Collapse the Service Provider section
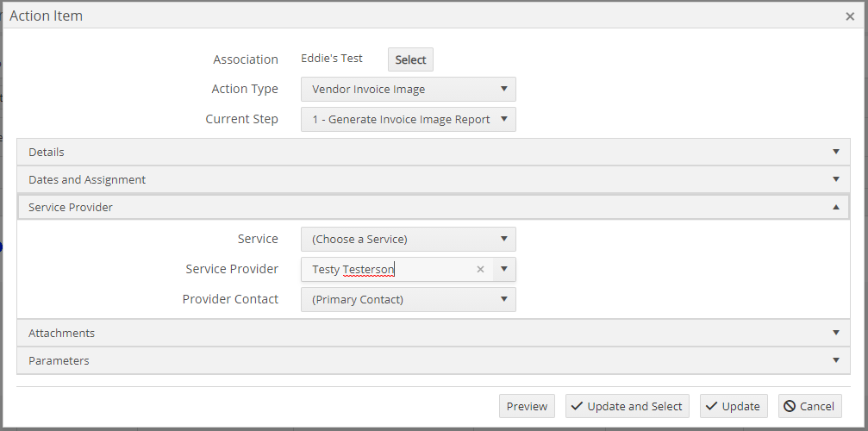This screenshot has width=868, height=431. [434, 208]
